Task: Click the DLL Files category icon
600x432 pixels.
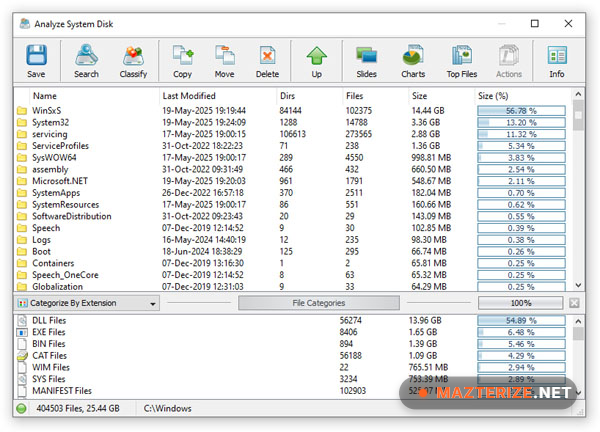Action: click(22, 320)
